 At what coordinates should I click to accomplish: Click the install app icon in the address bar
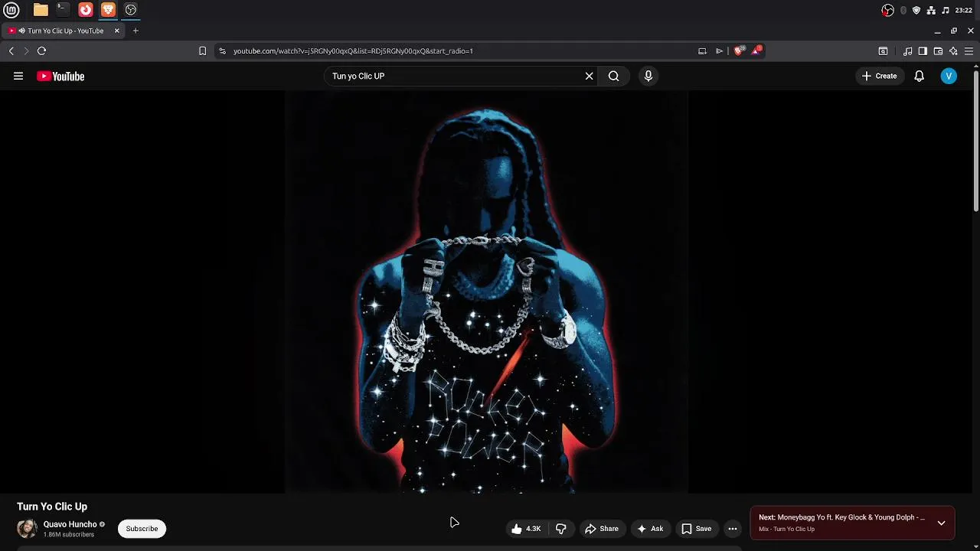point(702,51)
